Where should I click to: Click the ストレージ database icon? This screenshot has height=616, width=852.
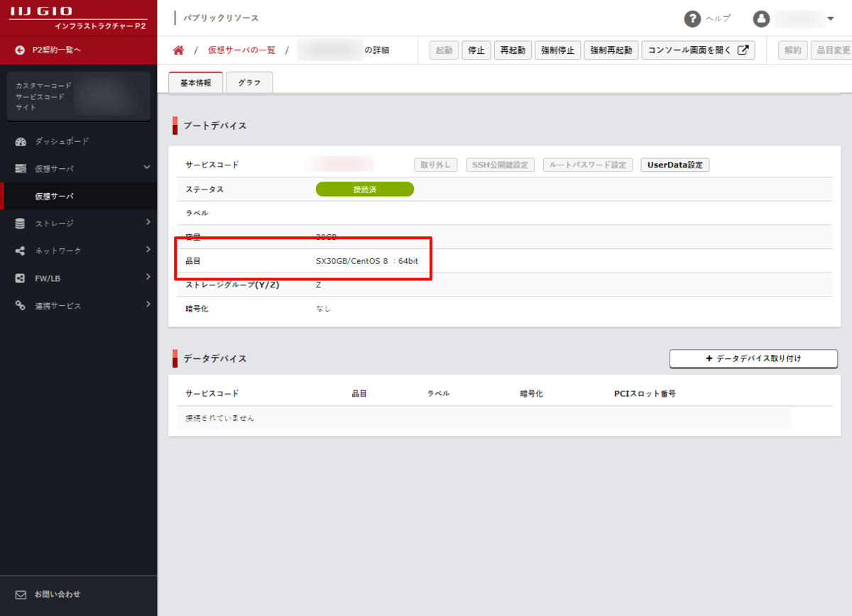pyautogui.click(x=21, y=224)
